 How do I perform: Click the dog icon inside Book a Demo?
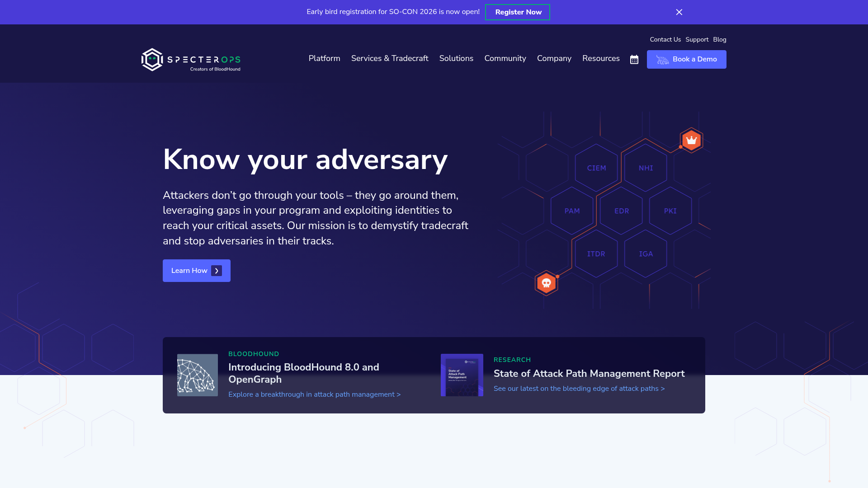(662, 59)
